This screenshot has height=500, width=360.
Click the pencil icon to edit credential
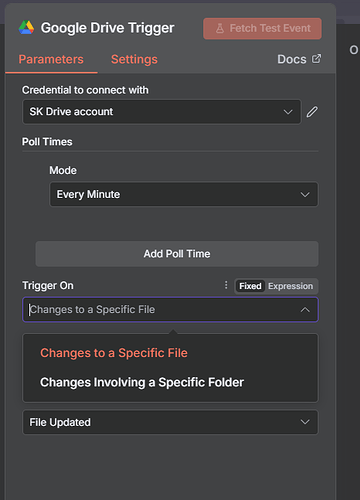[312, 112]
